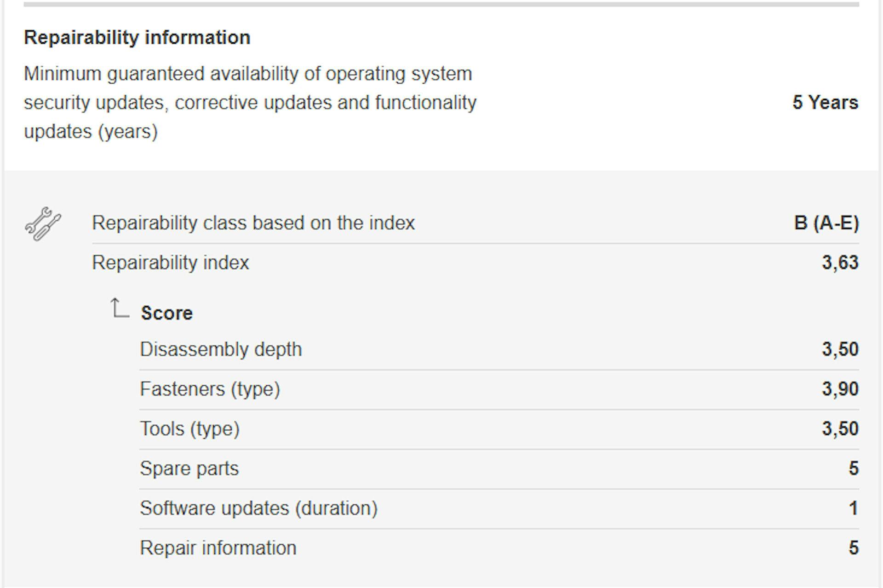Select the Fasteners score value 3,90
This screenshot has width=883, height=588.
(840, 389)
